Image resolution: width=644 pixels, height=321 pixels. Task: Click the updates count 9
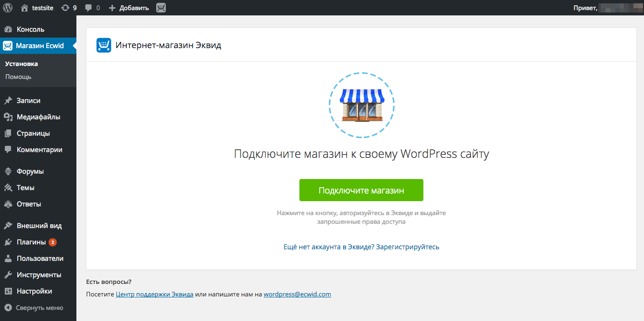pos(74,8)
